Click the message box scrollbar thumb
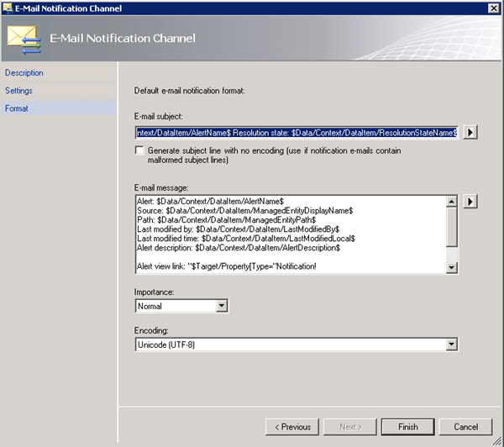 point(452,227)
